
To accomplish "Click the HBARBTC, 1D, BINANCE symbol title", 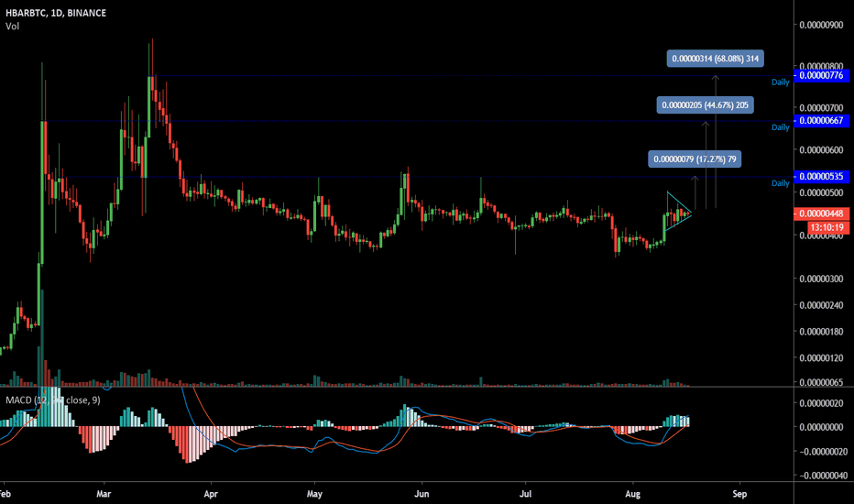I will (56, 13).
